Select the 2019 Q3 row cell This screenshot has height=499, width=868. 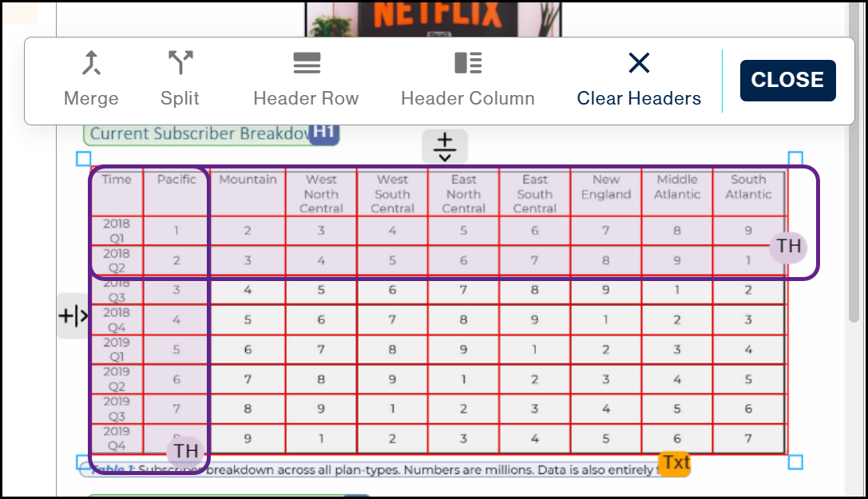117,409
